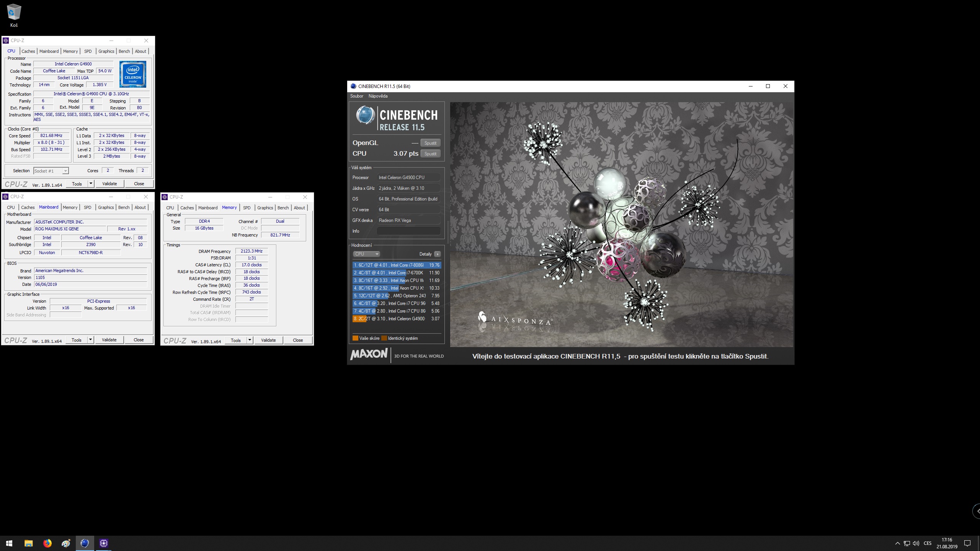The height and width of the screenshot is (551, 980).
Task: Open the Soubor menu in Cinebench
Action: coord(357,96)
